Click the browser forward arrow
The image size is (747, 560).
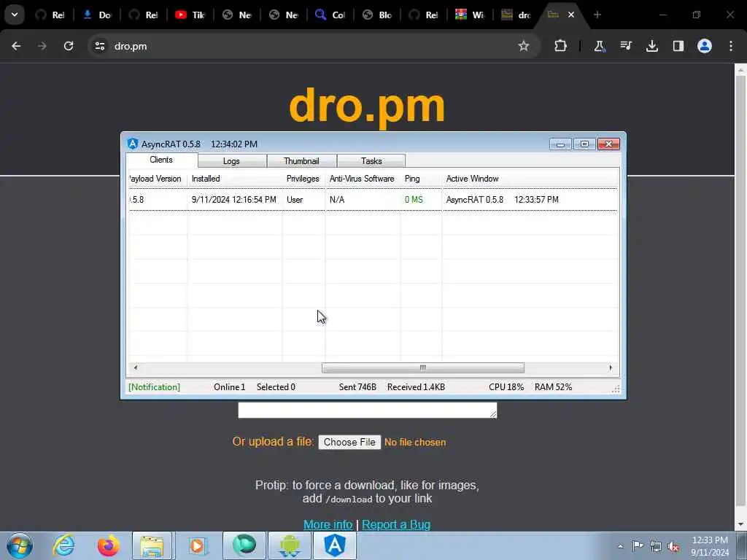click(42, 46)
